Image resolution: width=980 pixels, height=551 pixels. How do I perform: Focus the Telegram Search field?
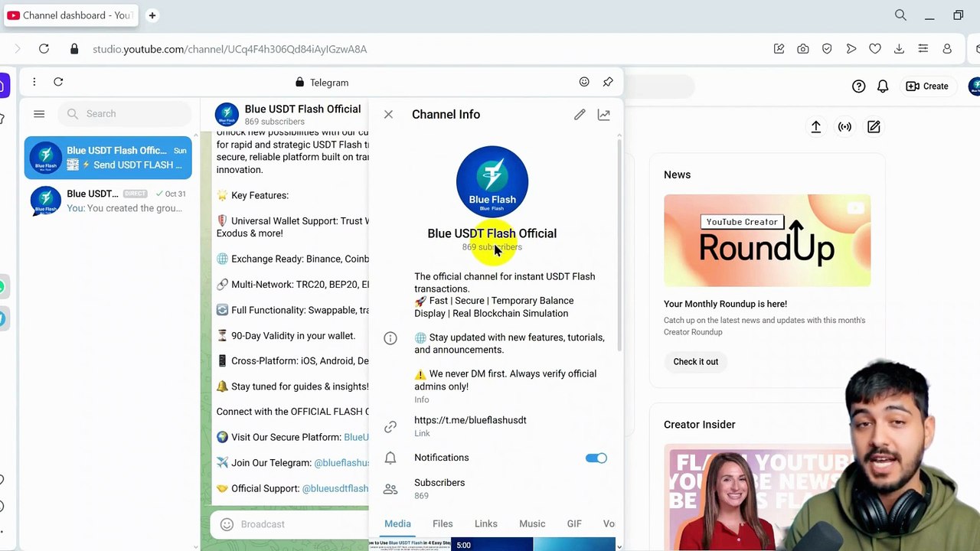pos(125,114)
